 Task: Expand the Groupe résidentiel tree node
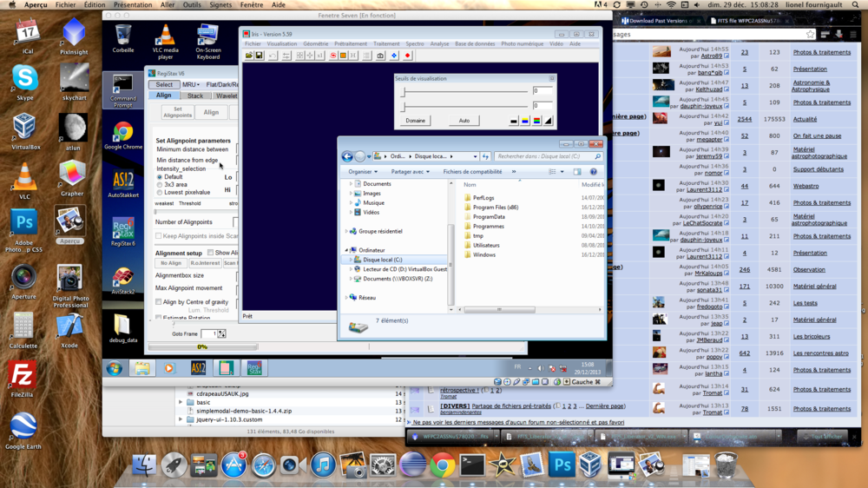click(347, 231)
